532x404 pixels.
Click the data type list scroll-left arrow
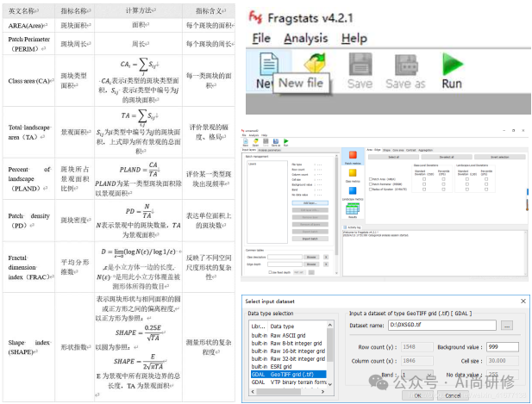tap(252, 391)
